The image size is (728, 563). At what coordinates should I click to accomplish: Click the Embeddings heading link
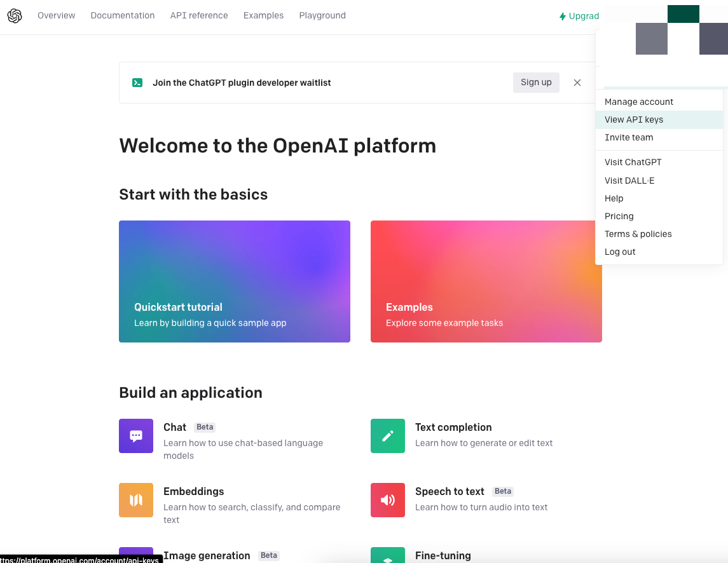click(194, 492)
